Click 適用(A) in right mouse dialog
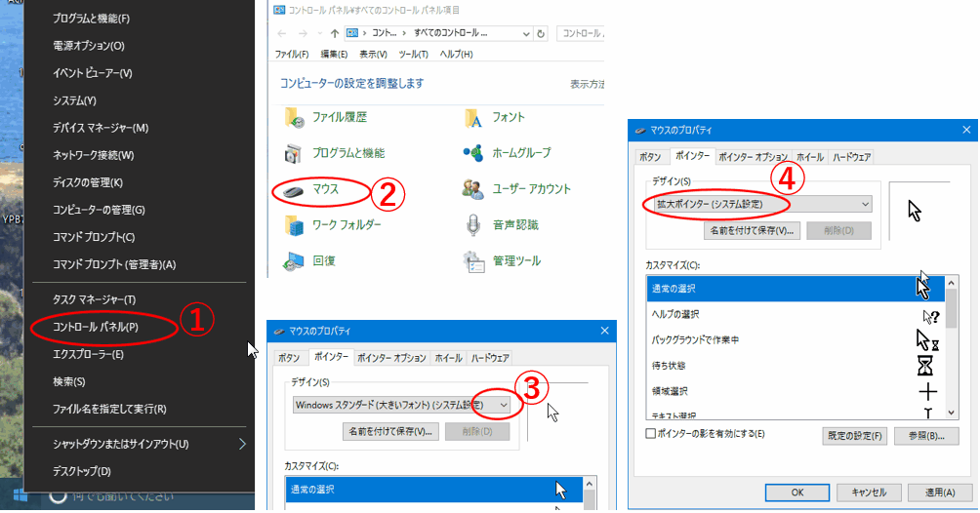This screenshot has width=980, height=513. (940, 493)
